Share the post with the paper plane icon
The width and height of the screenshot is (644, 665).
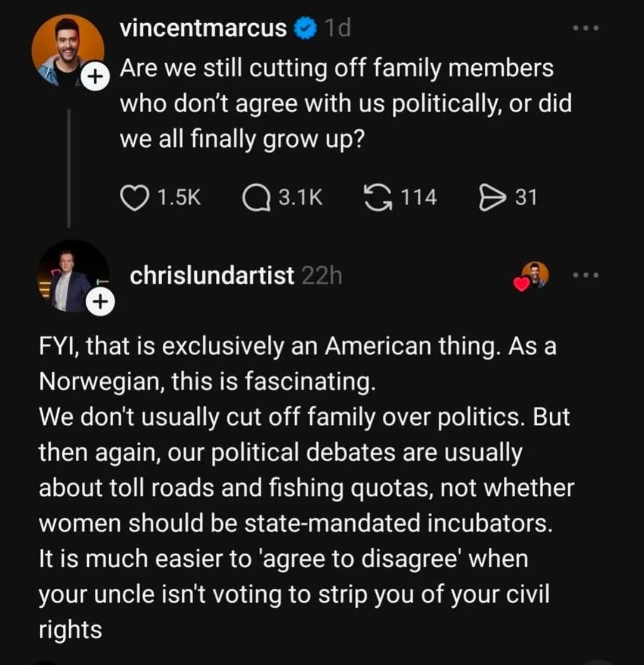click(x=493, y=197)
